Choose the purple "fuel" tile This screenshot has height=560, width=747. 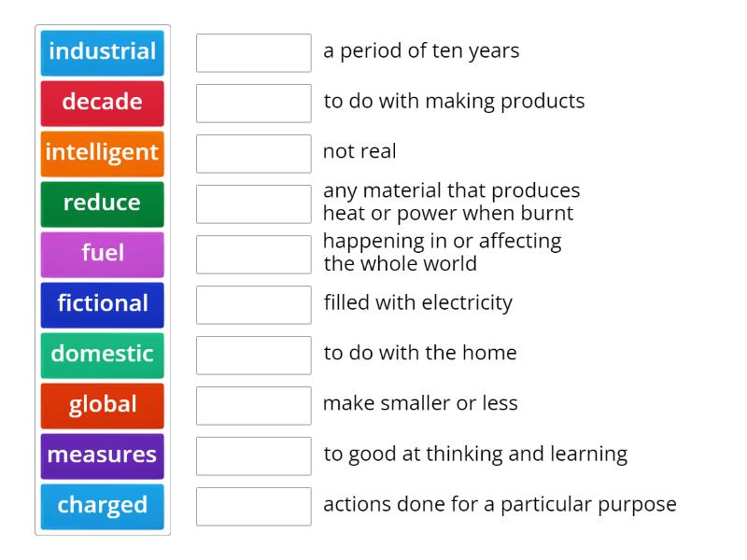pos(103,254)
